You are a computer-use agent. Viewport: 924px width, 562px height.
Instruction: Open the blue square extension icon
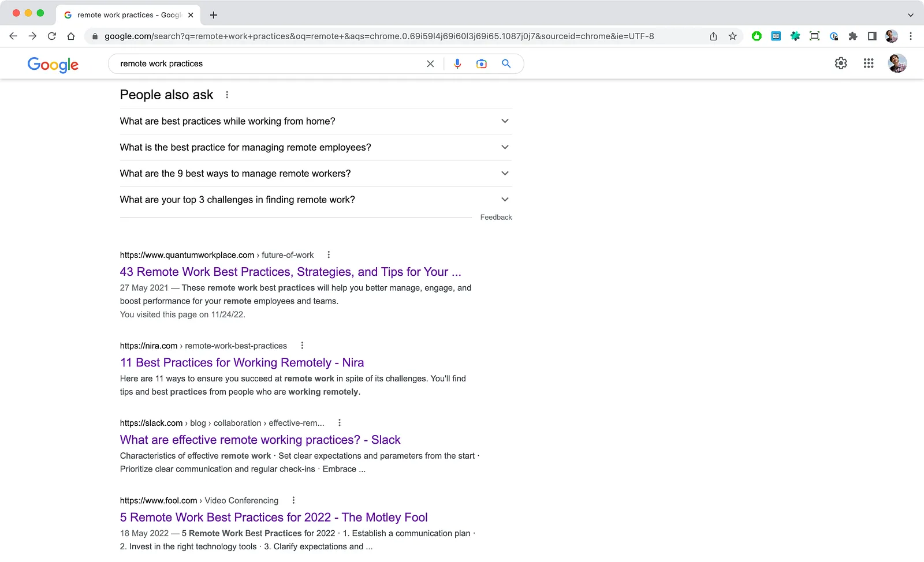coord(776,36)
